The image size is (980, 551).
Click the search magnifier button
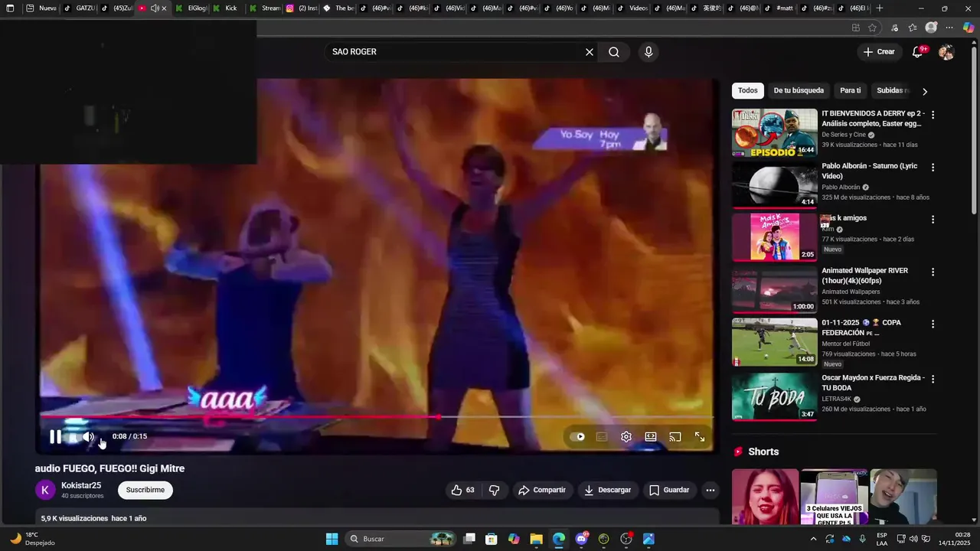pyautogui.click(x=614, y=52)
